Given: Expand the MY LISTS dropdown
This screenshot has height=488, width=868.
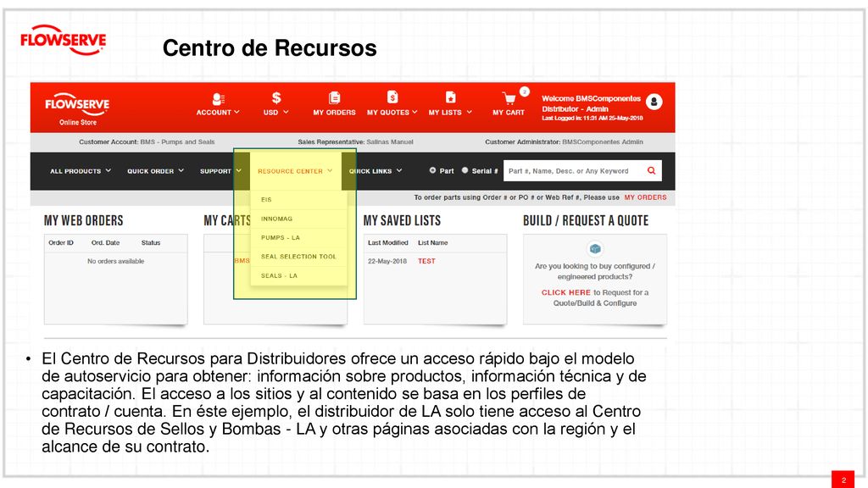Looking at the screenshot, I should 450,113.
